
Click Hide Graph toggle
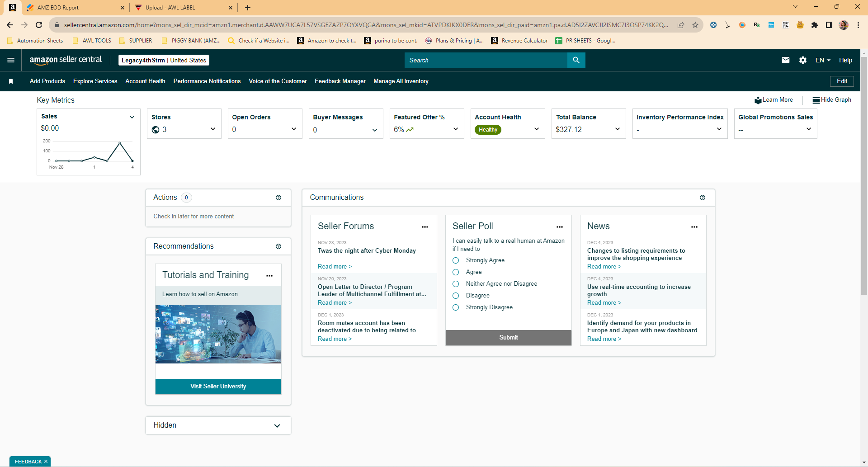click(x=832, y=100)
